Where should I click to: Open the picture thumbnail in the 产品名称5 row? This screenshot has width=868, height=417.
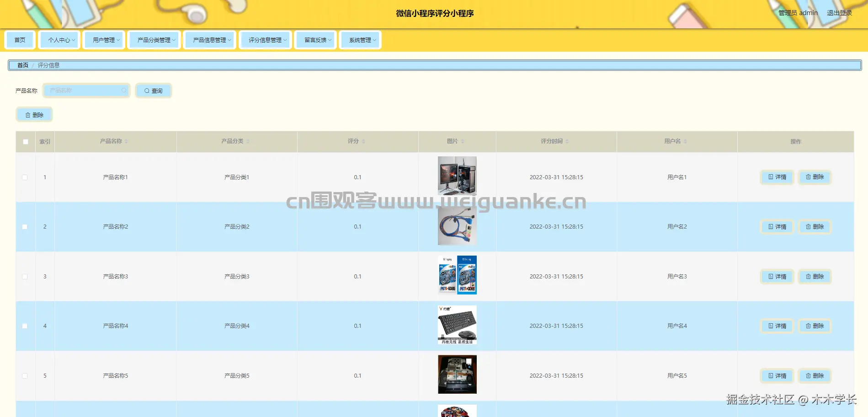coord(457,374)
